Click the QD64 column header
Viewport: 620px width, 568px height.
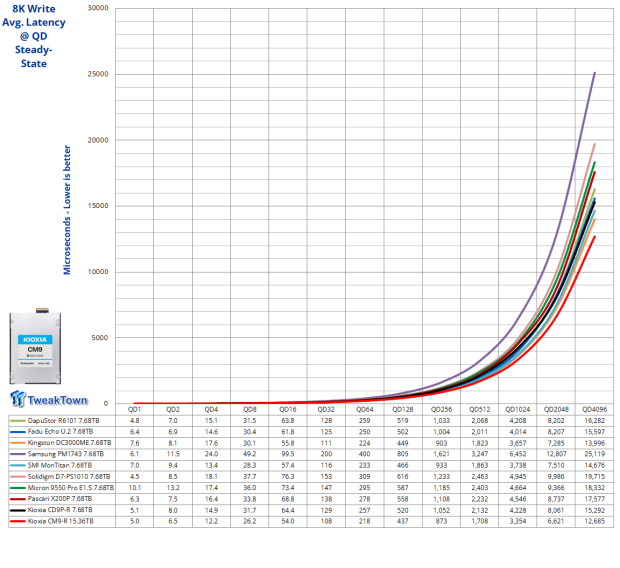[x=365, y=409]
